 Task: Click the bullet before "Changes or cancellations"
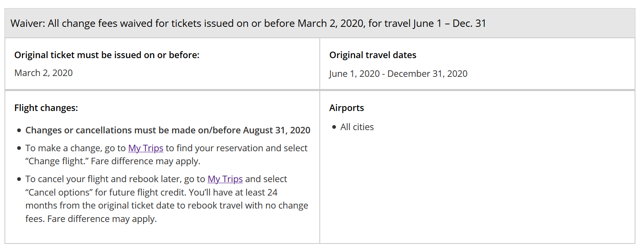19,131
